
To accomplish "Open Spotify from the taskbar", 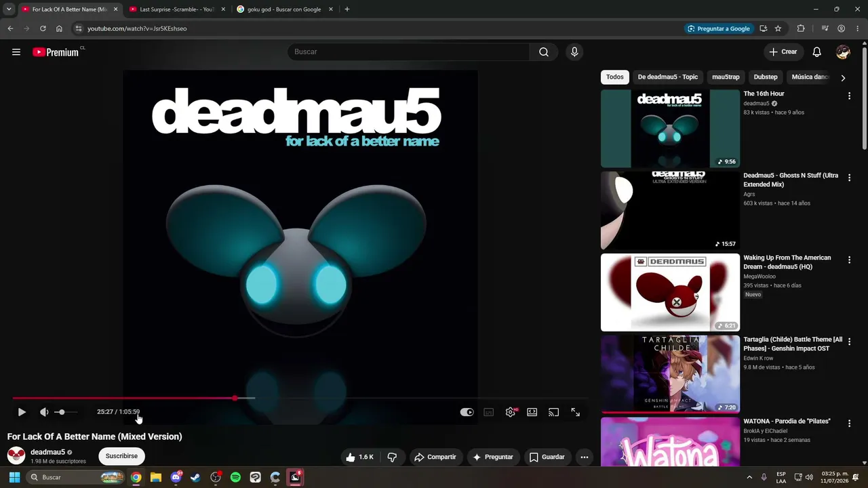I will (x=235, y=477).
